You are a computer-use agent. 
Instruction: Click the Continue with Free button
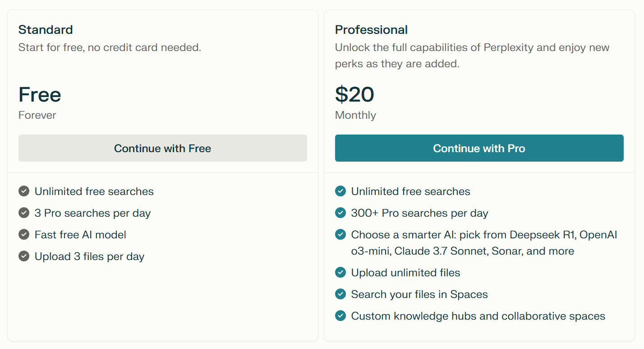162,148
